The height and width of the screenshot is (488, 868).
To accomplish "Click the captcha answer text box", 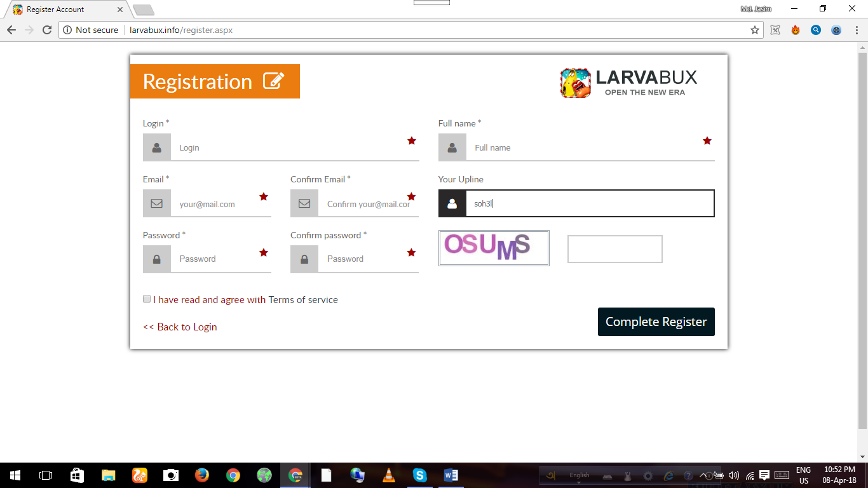I will click(x=614, y=249).
